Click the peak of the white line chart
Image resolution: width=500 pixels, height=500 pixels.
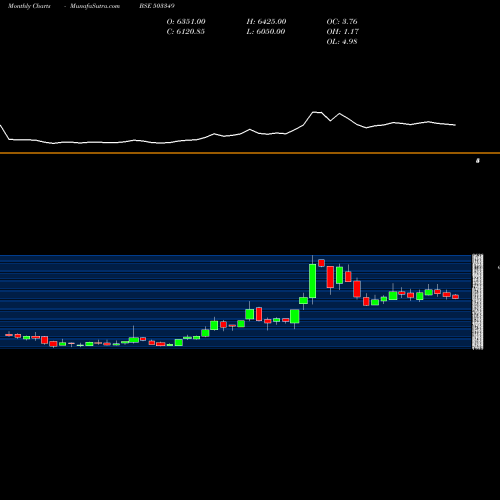[314, 112]
